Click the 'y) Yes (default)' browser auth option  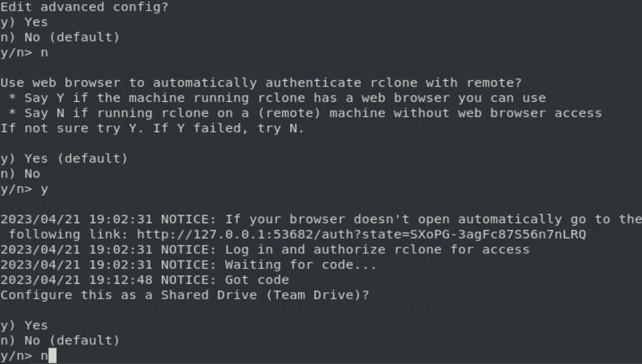pos(64,158)
